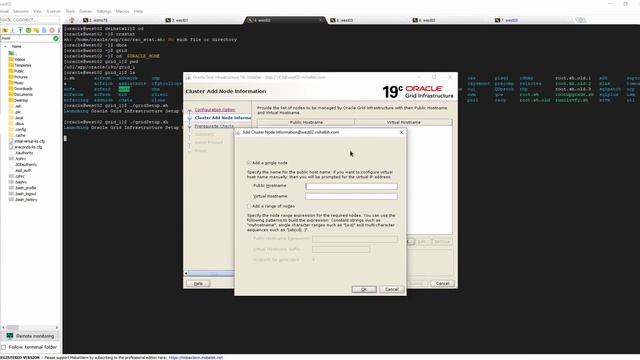Confirm the Add Cluster Node dialog with OK
This screenshot has width=640, height=360.
click(364, 289)
